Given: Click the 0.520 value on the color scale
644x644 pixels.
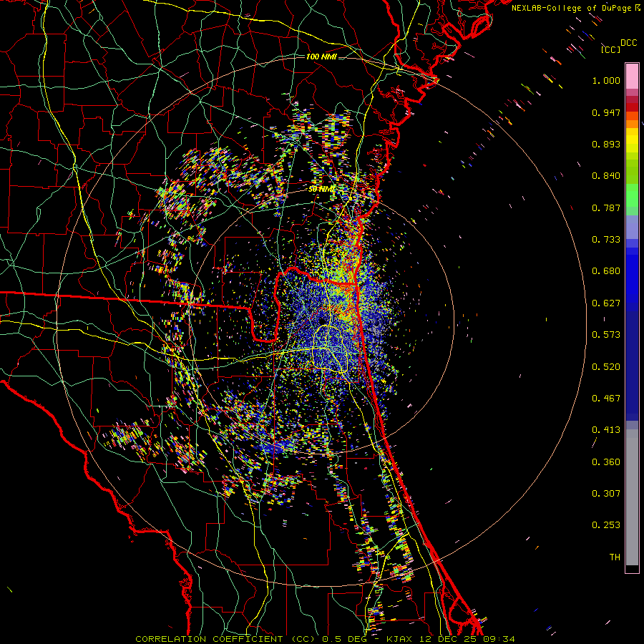Looking at the screenshot, I should click(606, 367).
